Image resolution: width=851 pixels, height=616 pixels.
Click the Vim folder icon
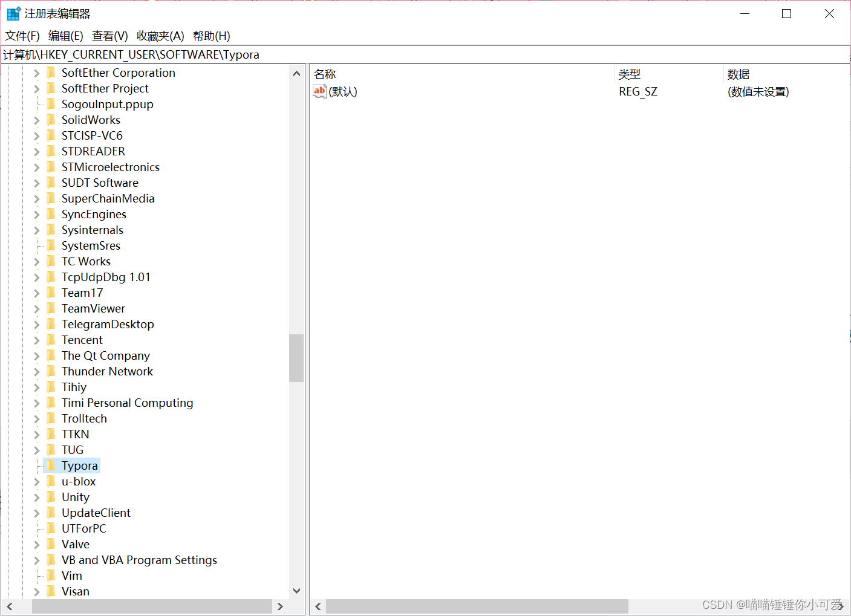(x=51, y=575)
